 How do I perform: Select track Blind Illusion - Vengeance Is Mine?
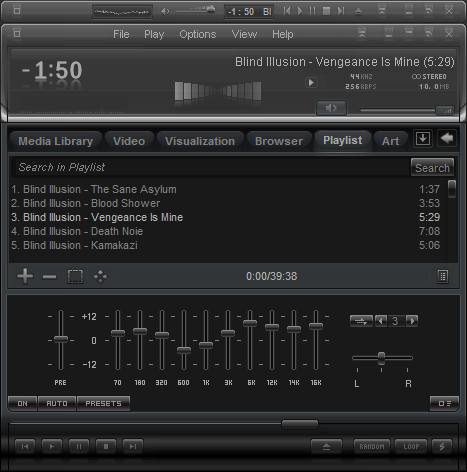(x=225, y=217)
